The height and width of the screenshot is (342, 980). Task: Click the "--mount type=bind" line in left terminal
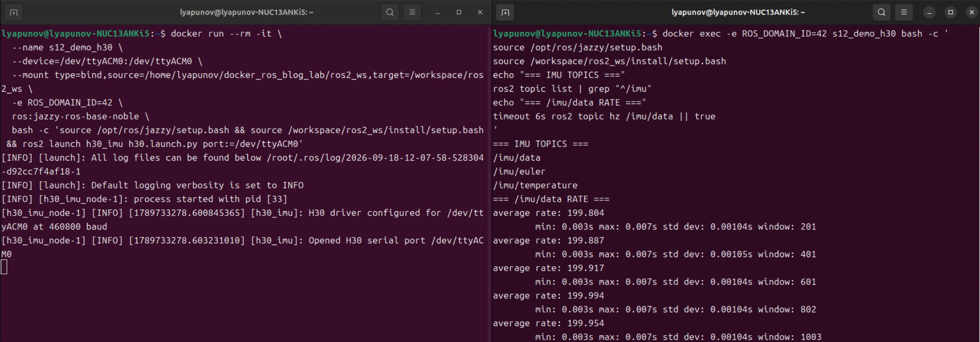pos(247,75)
